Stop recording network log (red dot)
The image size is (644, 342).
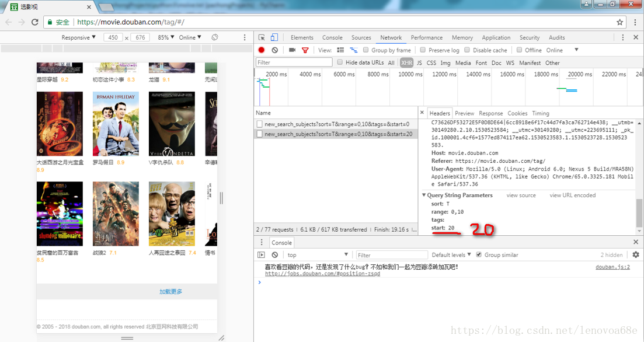[x=261, y=50]
